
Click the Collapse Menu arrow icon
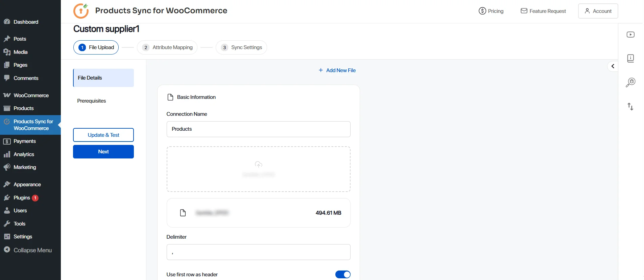pos(7,250)
